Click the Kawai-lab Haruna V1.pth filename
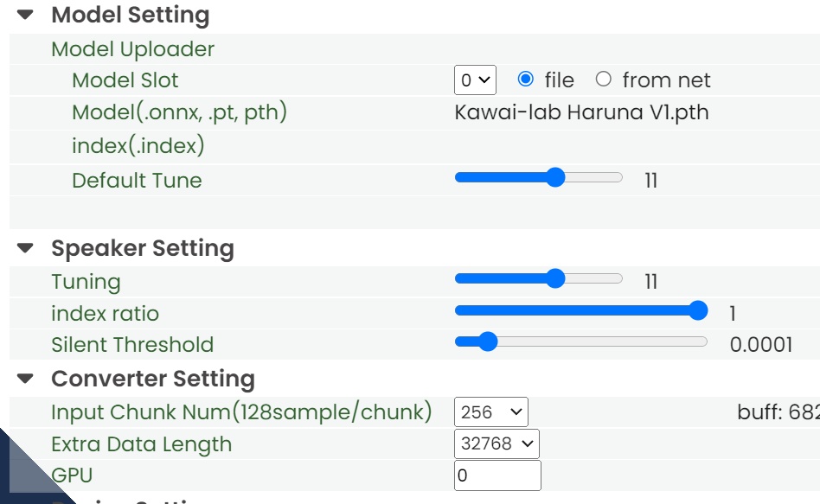This screenshot has height=504, width=820. 581,112
